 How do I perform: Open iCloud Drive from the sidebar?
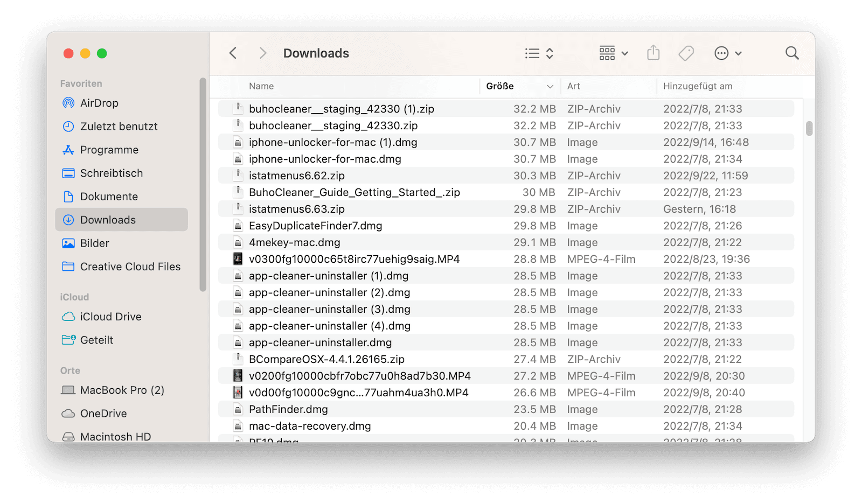pos(110,317)
